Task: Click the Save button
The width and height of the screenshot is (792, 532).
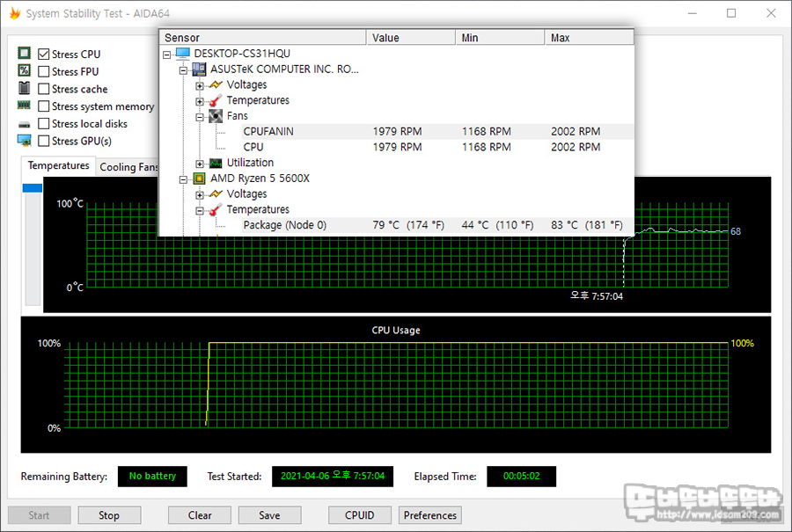Action: point(270,515)
